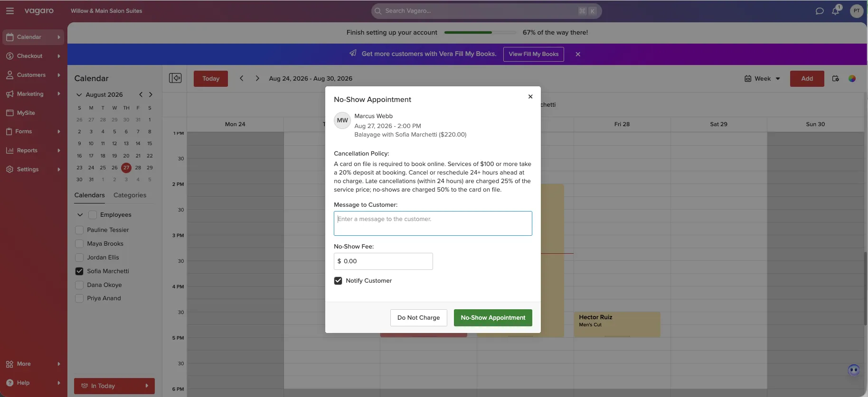Viewport: 868px width, 397px height.
Task: Click the MySite sidebar icon
Action: click(x=9, y=113)
